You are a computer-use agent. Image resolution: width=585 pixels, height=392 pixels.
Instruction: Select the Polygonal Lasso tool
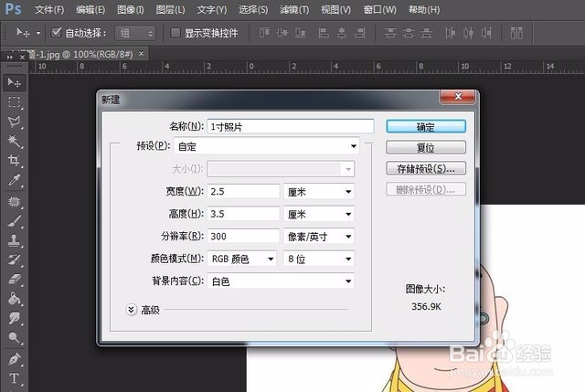point(15,122)
